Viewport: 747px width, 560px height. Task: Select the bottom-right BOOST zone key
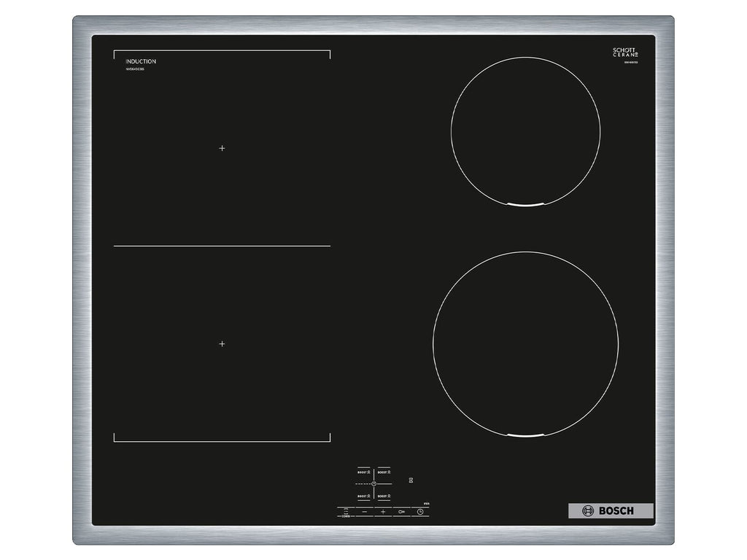(384, 496)
